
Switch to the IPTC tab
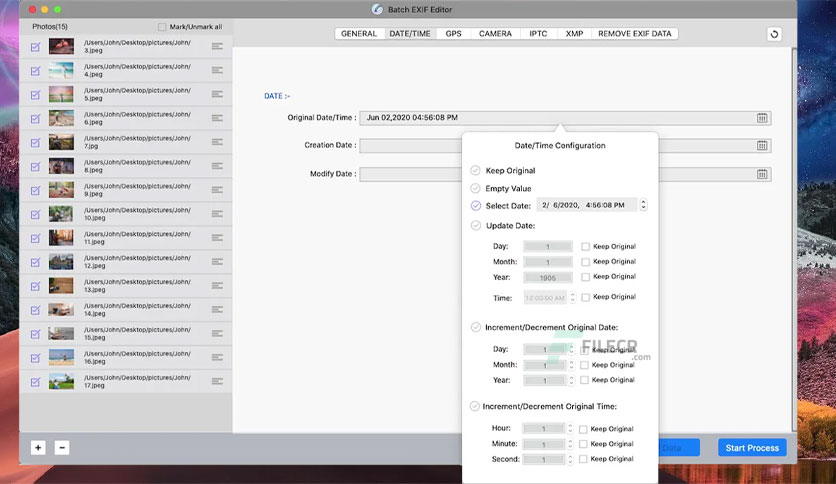click(538, 34)
